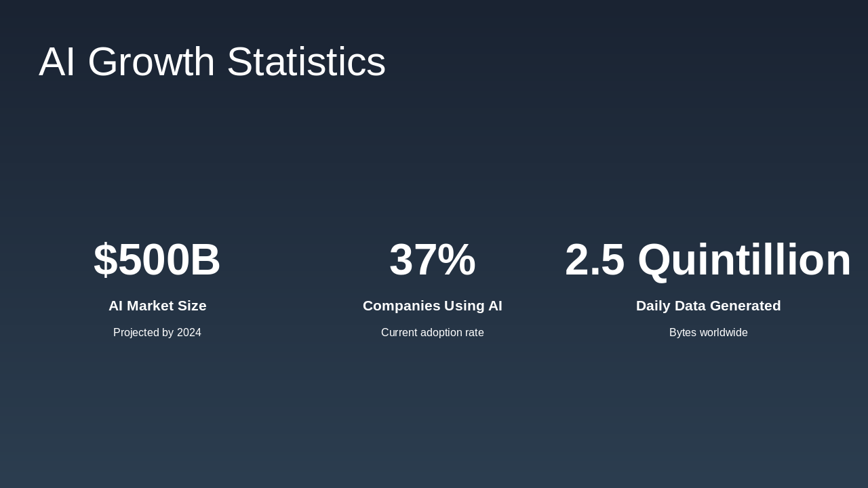Place cursor on the word "Quintillion"
The image size is (868, 488).
(744, 260)
